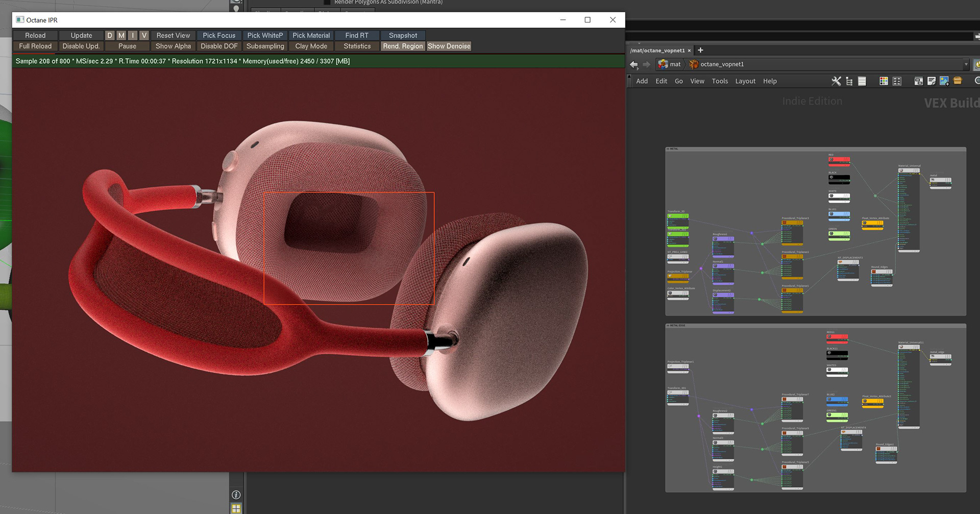980x514 pixels.
Task: Open the Add menu in network editor
Action: tap(642, 81)
